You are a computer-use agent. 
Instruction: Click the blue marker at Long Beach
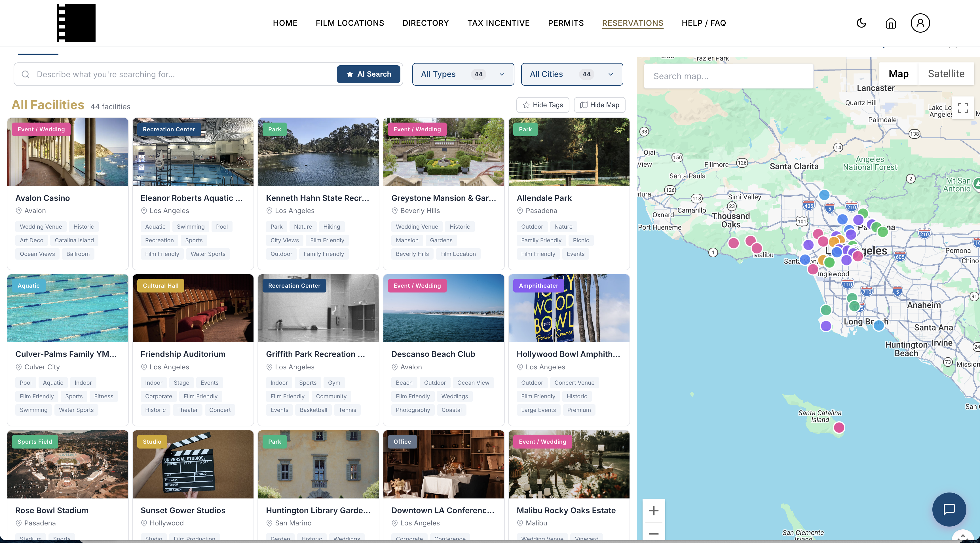click(x=878, y=325)
